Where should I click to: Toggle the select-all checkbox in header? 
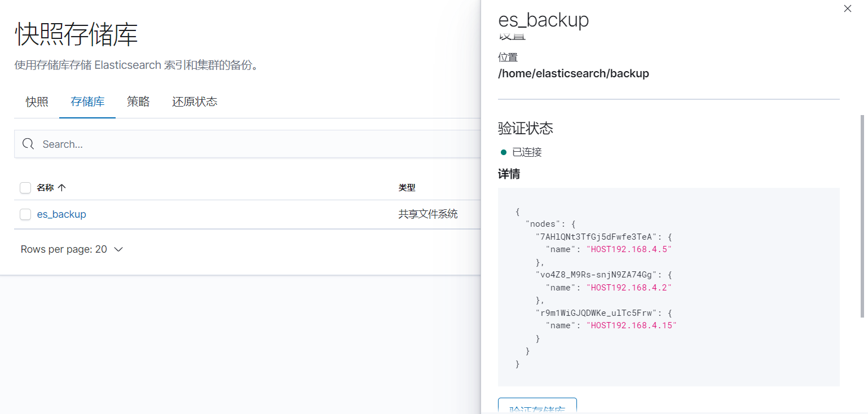(x=25, y=188)
